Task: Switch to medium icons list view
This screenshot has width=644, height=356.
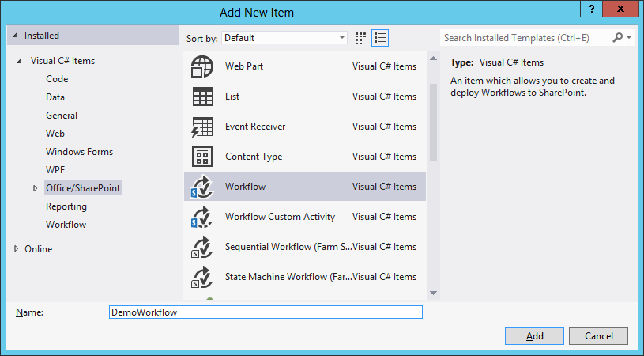Action: pos(380,38)
